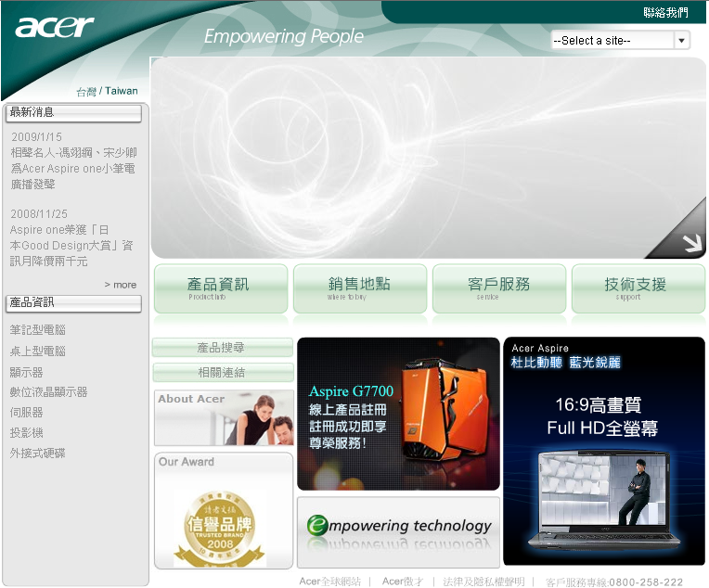Image resolution: width=709 pixels, height=588 pixels.
Task: Select 顯示器 in product list
Action: [26, 373]
